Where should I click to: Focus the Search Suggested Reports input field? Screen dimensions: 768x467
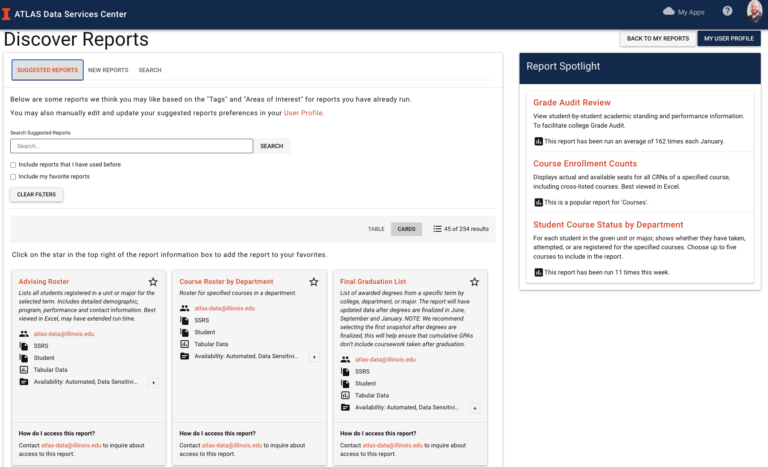pos(132,146)
